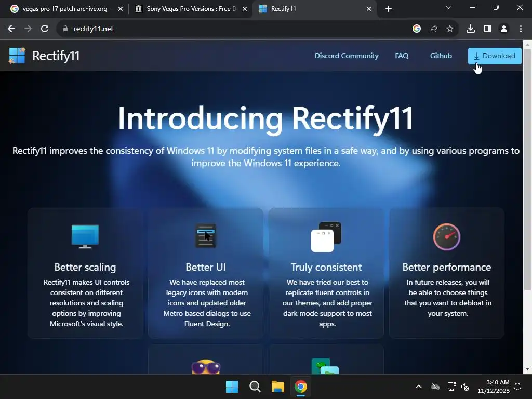The width and height of the screenshot is (532, 399).
Task: Open File Explorer from the taskbar
Action: tap(278, 387)
